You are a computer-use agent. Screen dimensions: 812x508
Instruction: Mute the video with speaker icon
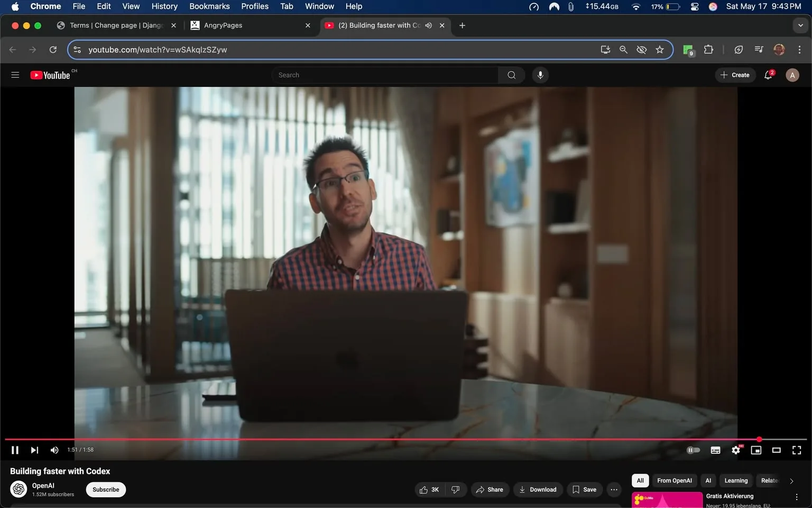[54, 450]
